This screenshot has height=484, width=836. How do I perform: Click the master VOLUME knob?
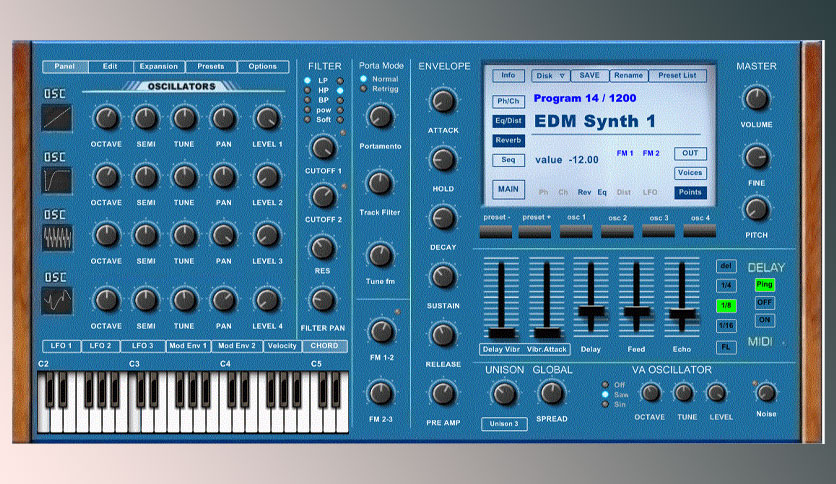coord(756,98)
